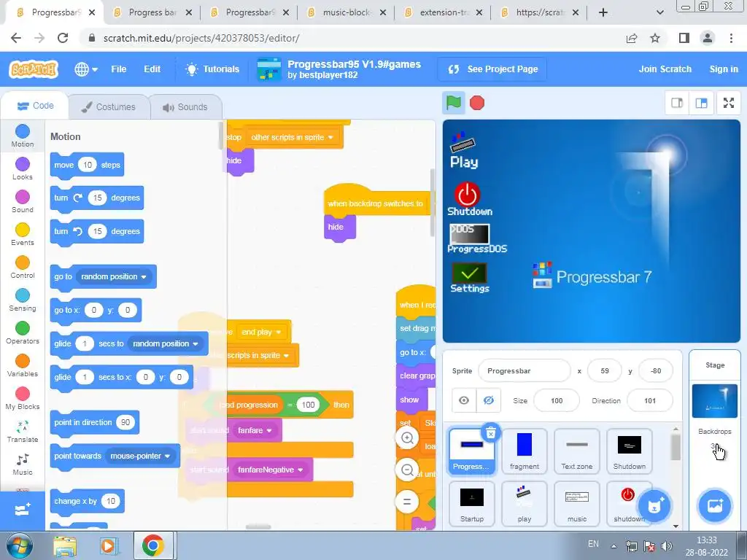The height and width of the screenshot is (560, 747).
Task: Open Chrome tab list chevron
Action: point(659,12)
